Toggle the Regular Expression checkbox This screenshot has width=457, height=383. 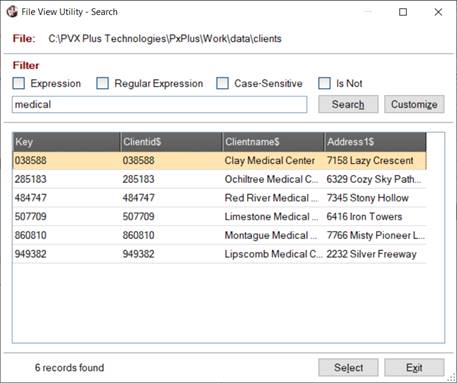point(102,83)
